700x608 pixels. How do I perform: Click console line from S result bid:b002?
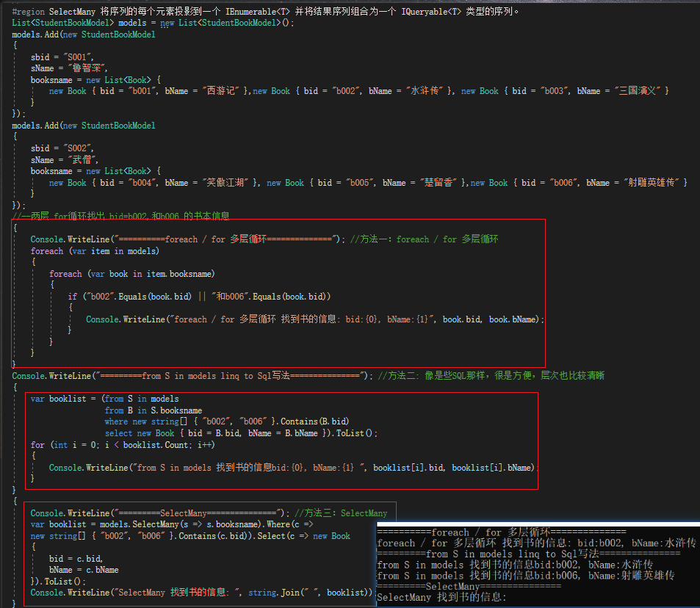pos(515,565)
